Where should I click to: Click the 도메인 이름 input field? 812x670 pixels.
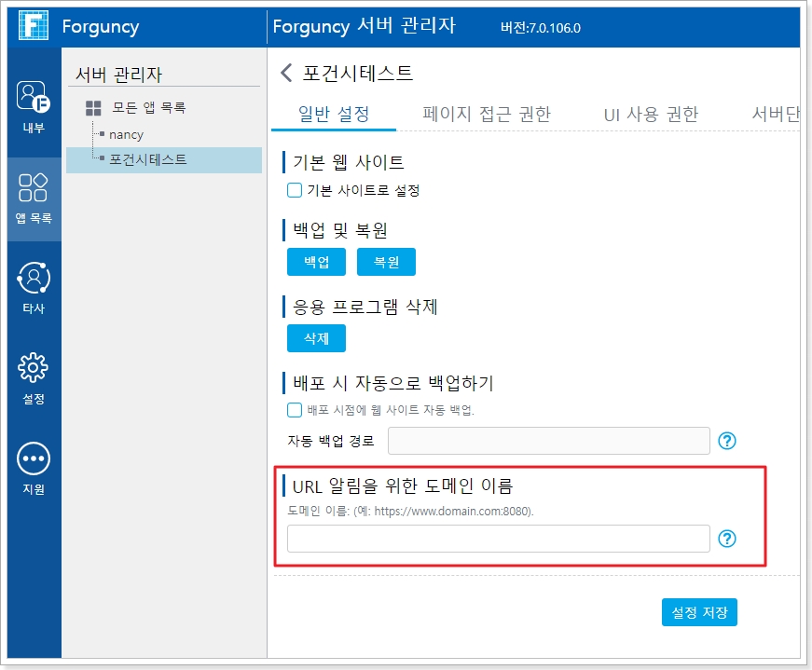pos(498,539)
